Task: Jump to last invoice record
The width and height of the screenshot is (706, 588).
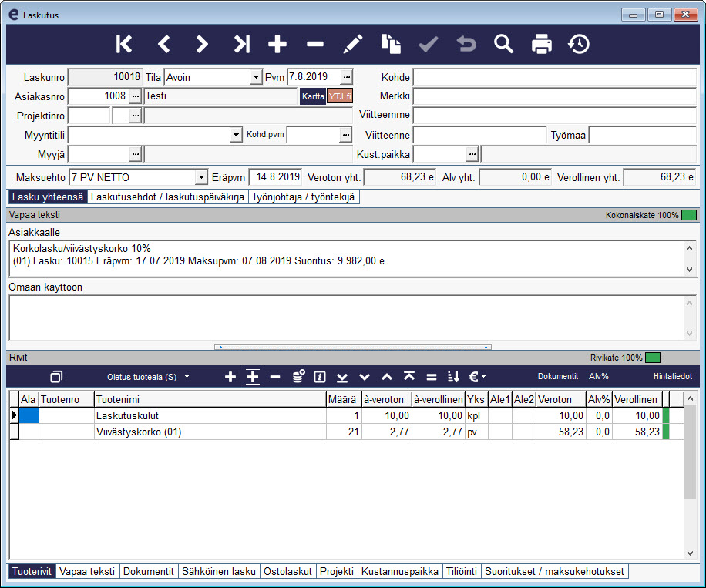Action: pos(241,44)
